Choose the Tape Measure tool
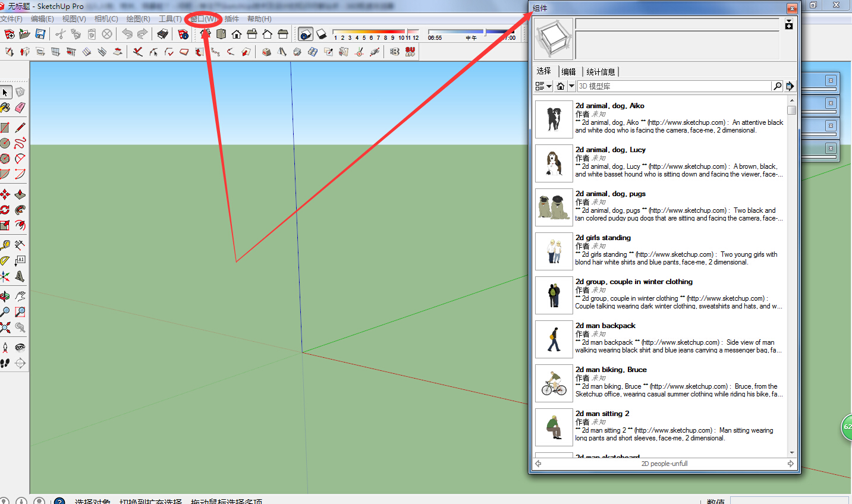 pos(5,245)
